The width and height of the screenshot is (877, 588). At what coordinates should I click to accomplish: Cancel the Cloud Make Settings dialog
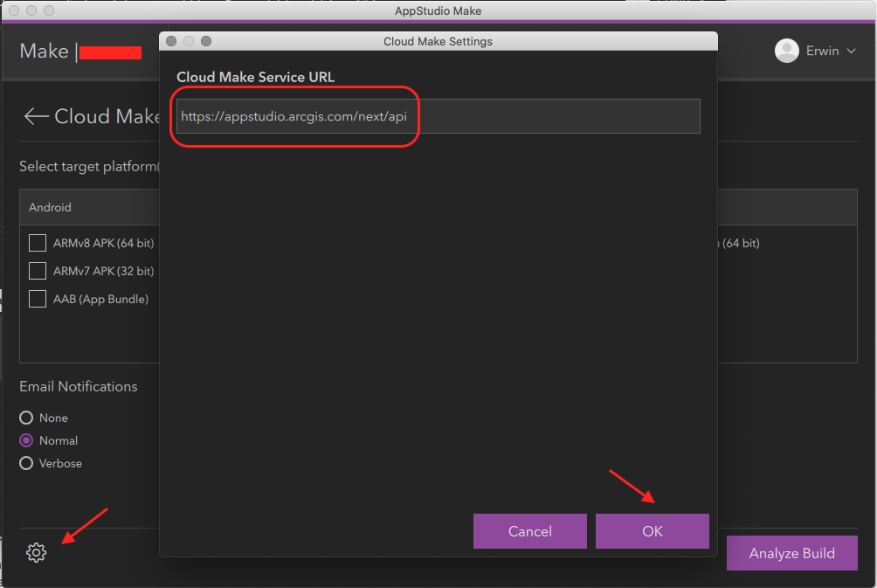coord(529,531)
